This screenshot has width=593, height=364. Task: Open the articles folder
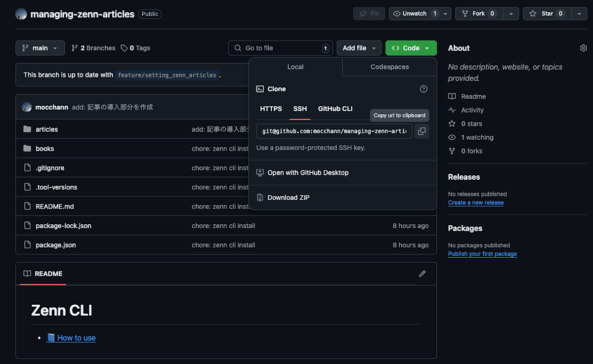[47, 129]
